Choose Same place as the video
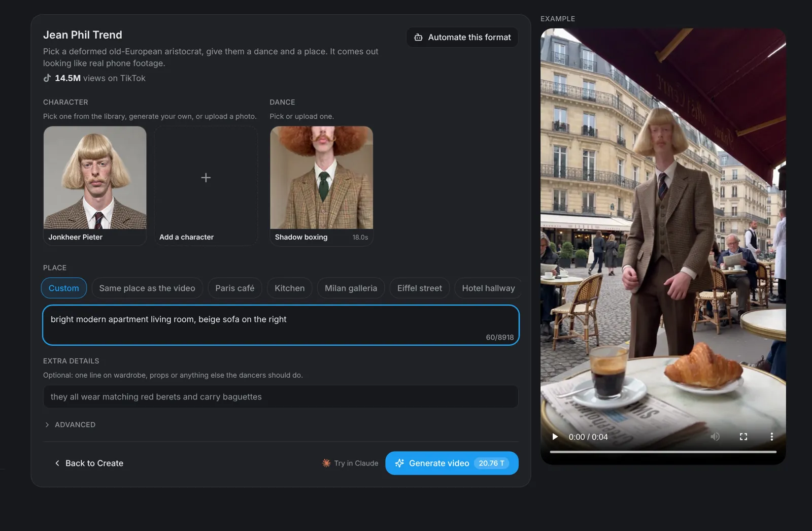812x531 pixels. (x=147, y=288)
